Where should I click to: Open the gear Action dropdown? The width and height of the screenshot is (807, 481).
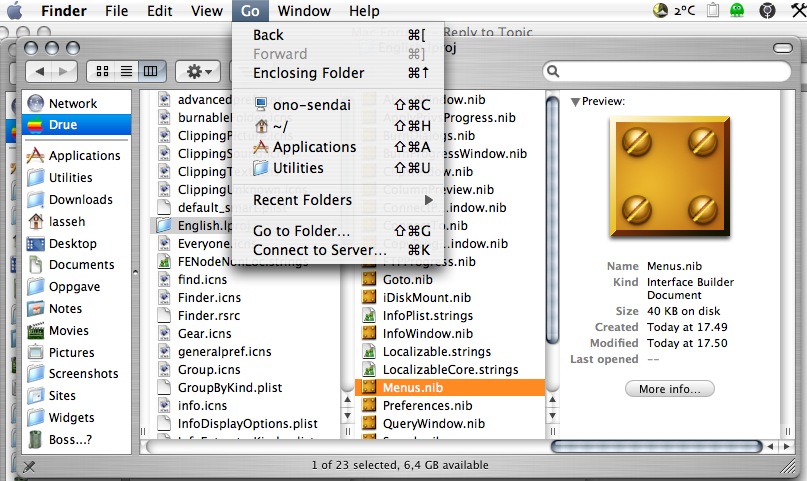click(198, 72)
